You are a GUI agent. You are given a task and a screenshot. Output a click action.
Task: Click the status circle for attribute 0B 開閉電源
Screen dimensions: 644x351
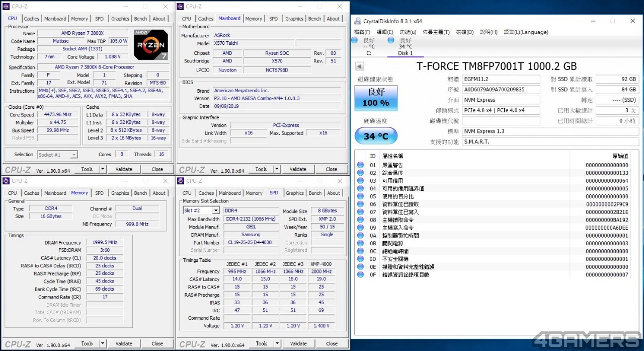pos(360,243)
